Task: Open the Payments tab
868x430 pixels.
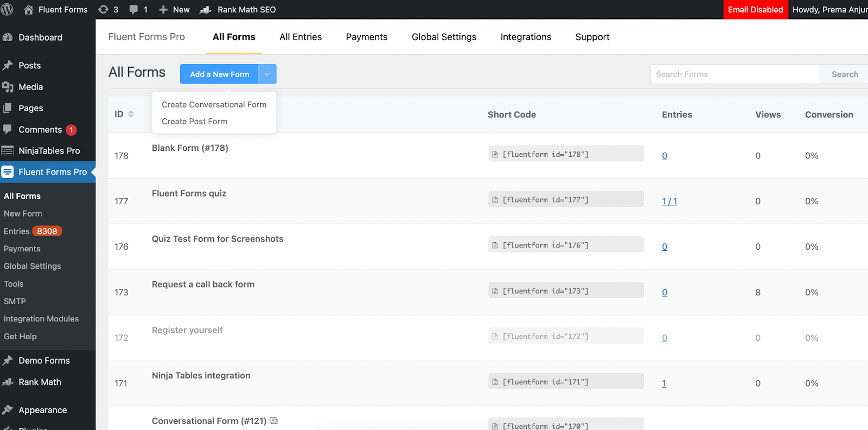Action: pyautogui.click(x=367, y=37)
